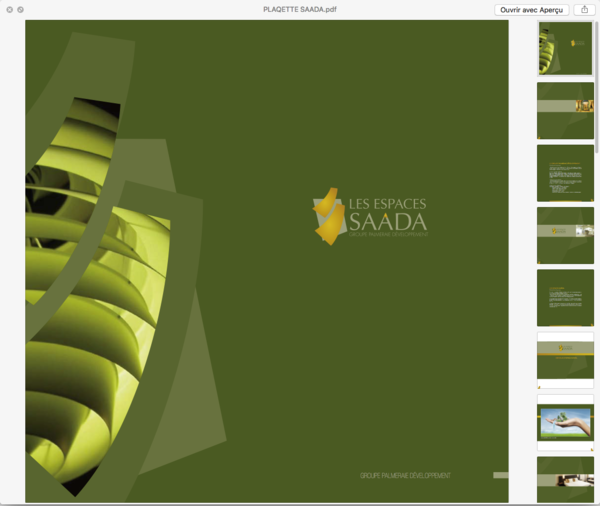The image size is (600, 506).
Task: Select the third page thumbnail with text paragraphs
Action: (x=565, y=173)
